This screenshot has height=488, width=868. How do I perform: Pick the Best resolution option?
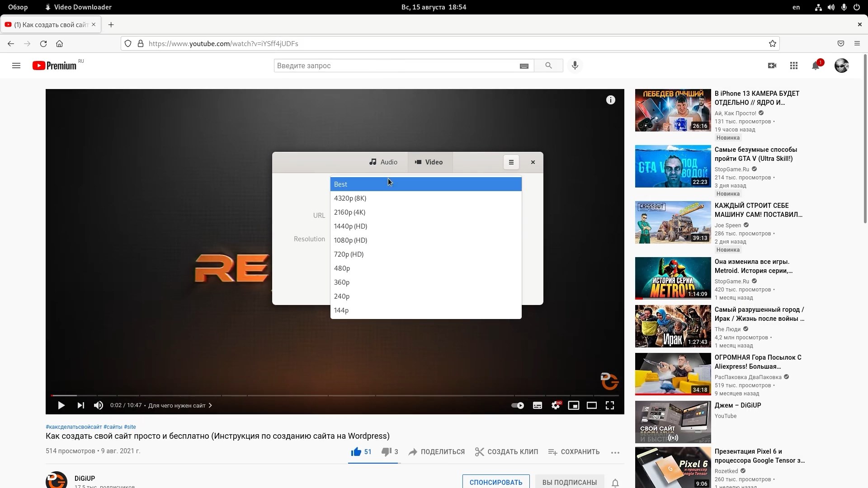click(x=340, y=184)
